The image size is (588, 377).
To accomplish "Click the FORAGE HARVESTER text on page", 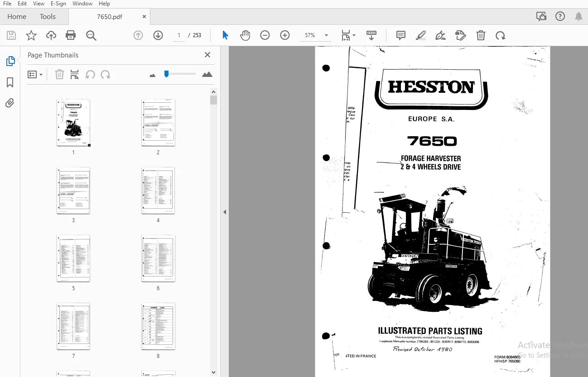I will pos(431,158).
